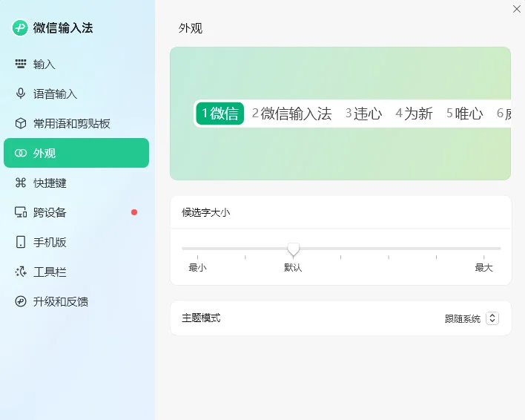Click the devices icon beside 跨设备

click(x=21, y=212)
